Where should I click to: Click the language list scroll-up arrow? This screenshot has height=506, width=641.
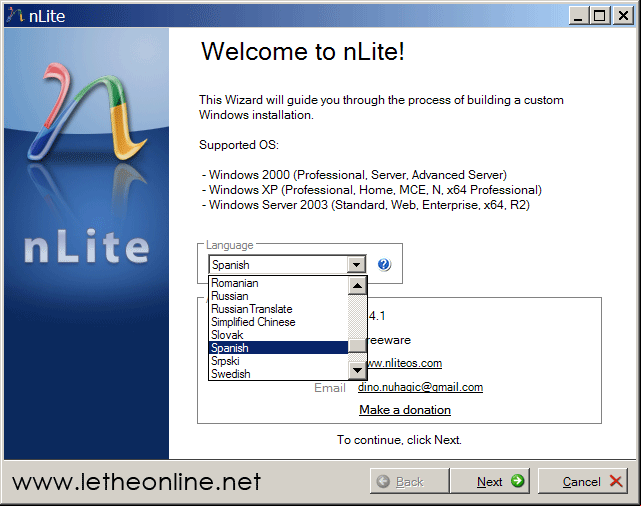(357, 285)
